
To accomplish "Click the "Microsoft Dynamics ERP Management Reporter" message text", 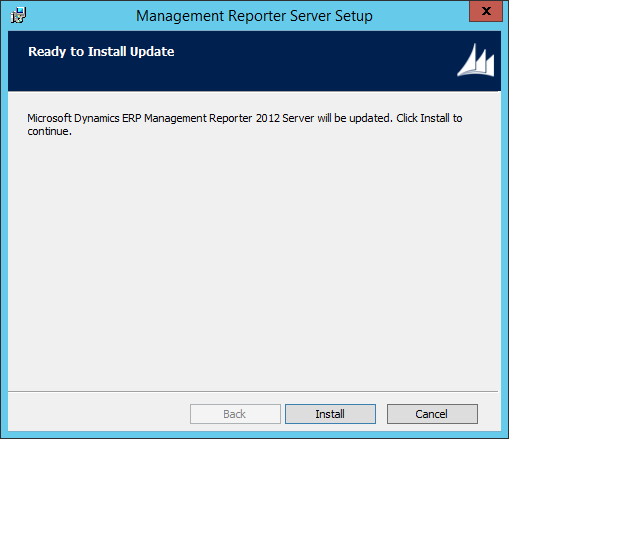I will click(244, 124).
